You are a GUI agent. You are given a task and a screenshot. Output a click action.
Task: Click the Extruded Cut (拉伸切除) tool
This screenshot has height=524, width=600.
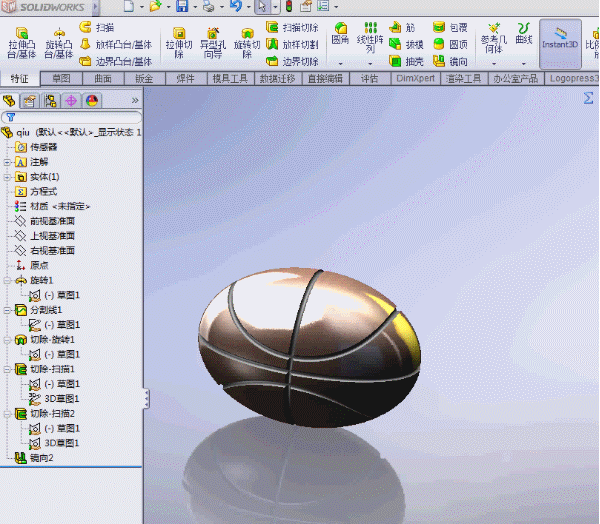click(x=179, y=43)
